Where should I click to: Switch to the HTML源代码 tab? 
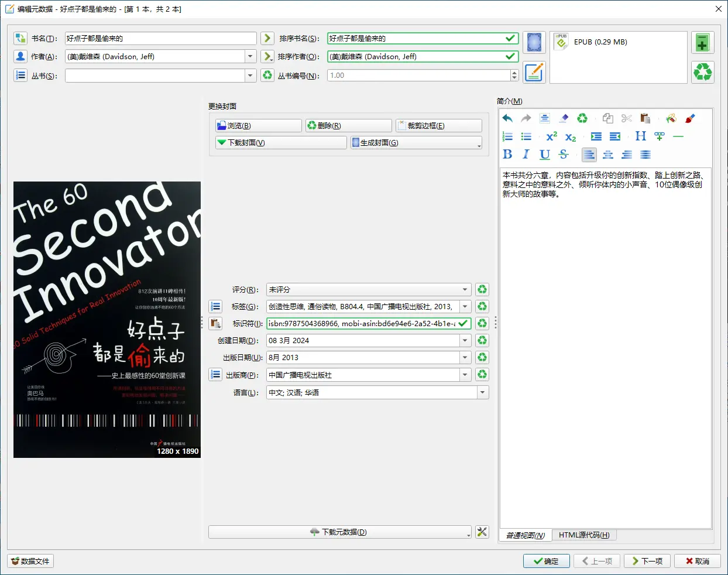[583, 535]
